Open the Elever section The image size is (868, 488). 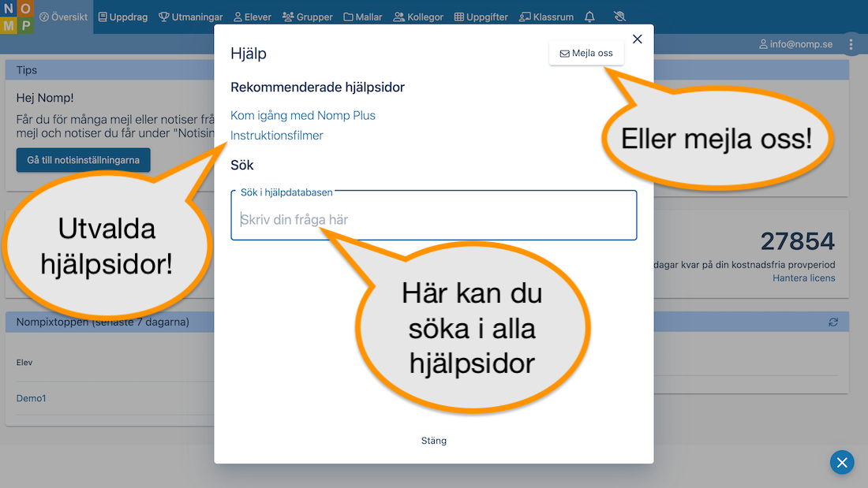tap(253, 17)
